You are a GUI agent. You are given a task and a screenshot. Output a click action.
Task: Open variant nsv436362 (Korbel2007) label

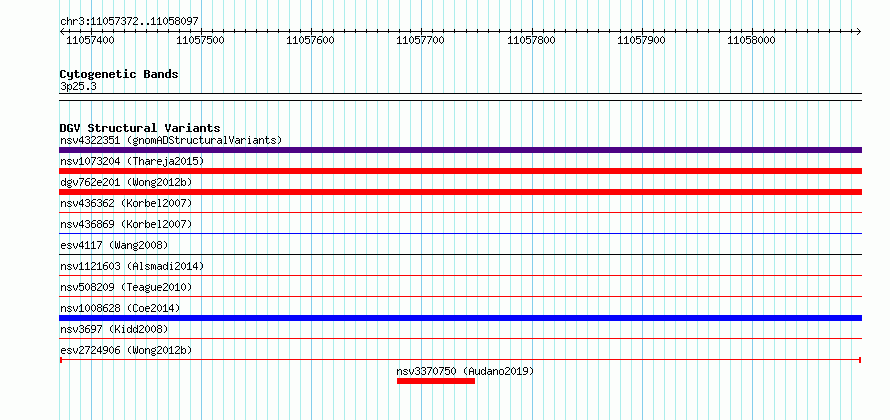(x=127, y=203)
